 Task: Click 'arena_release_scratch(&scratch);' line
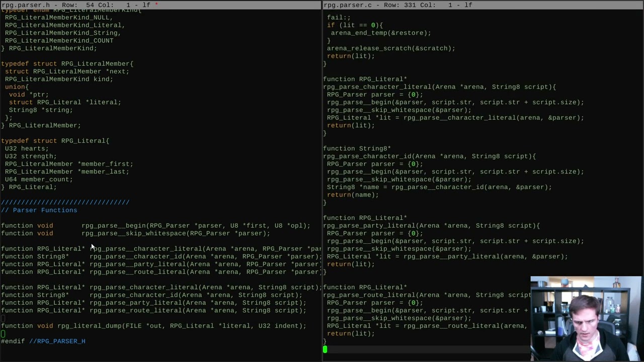[x=391, y=48]
